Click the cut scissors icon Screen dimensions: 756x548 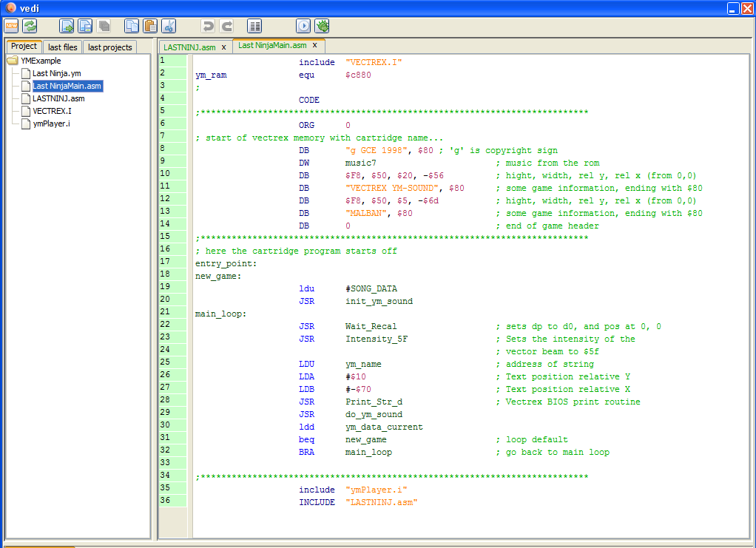point(169,26)
